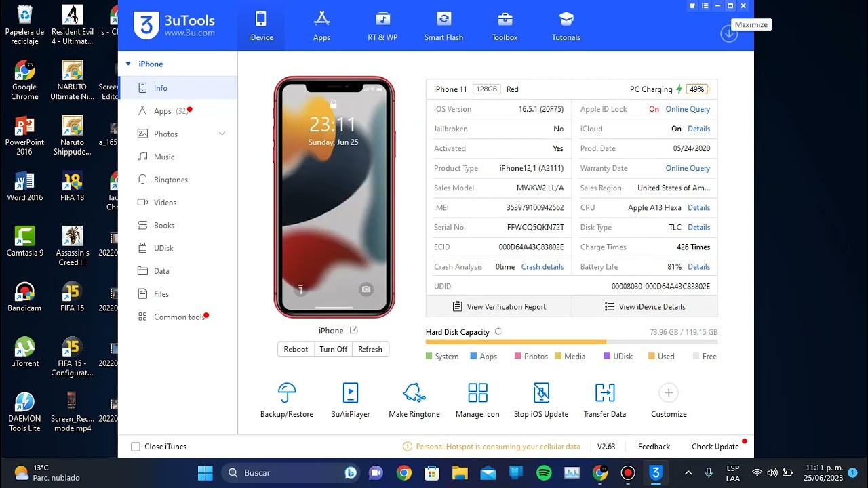Open Windows Start menu

click(205, 473)
